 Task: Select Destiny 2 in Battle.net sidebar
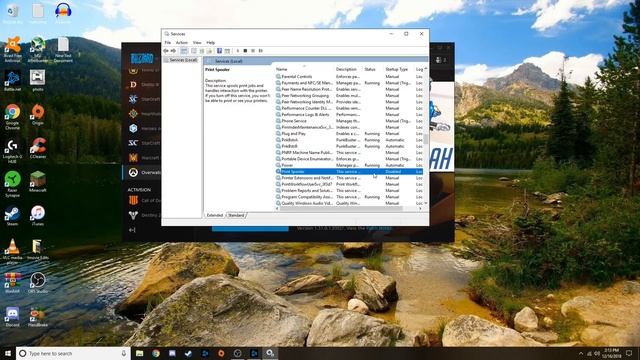tap(143, 215)
